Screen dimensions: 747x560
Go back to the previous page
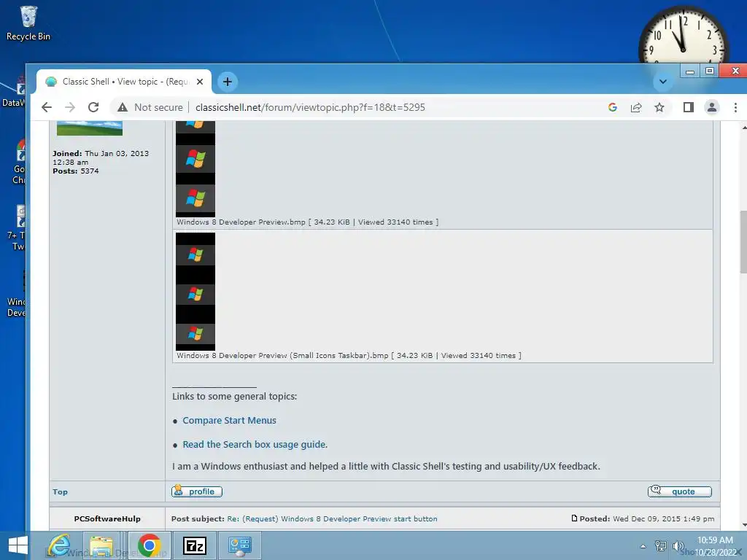pos(47,107)
